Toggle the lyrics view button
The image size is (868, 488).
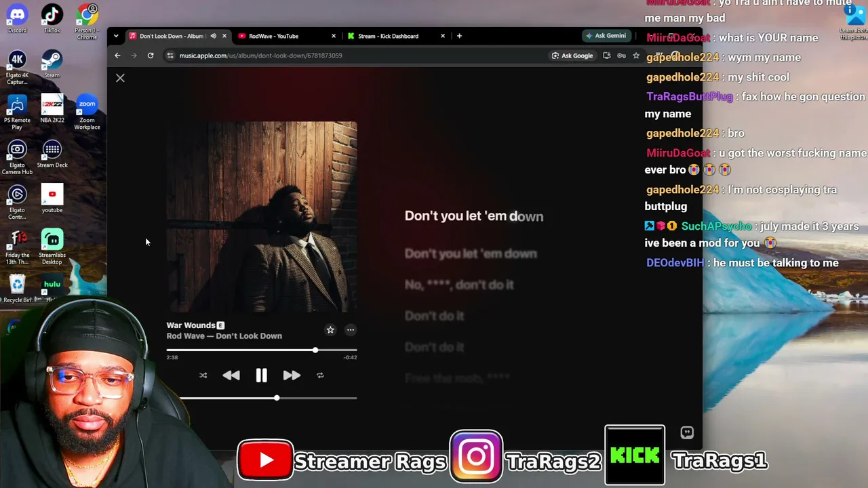687,432
